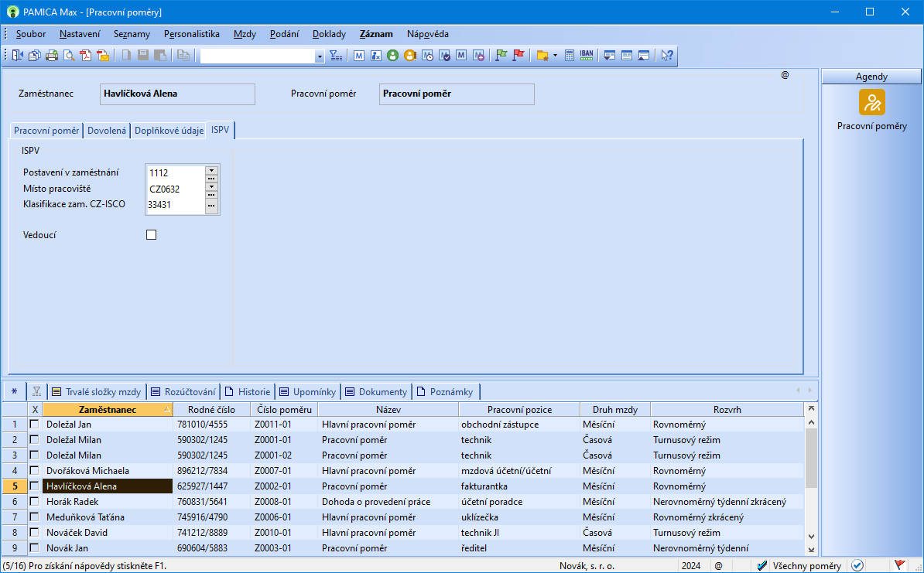Viewport: 924px width, 573px height.
Task: Click the print icon in toolbar
Action: [x=52, y=56]
